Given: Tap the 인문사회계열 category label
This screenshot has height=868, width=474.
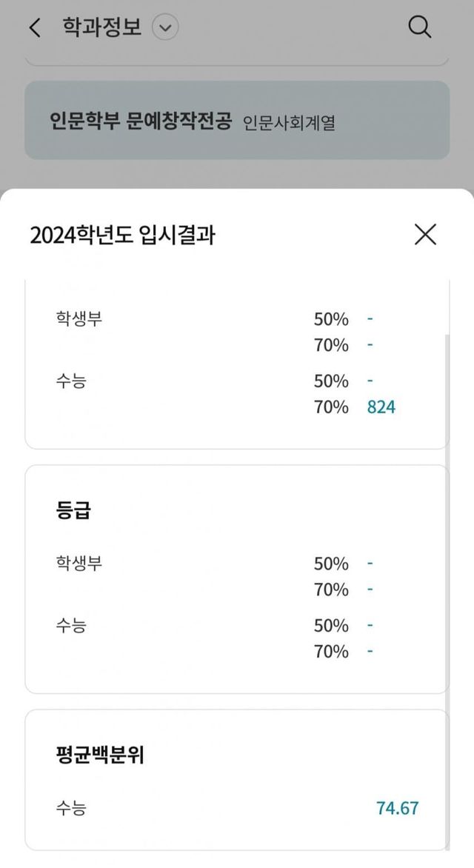Looking at the screenshot, I should (289, 122).
